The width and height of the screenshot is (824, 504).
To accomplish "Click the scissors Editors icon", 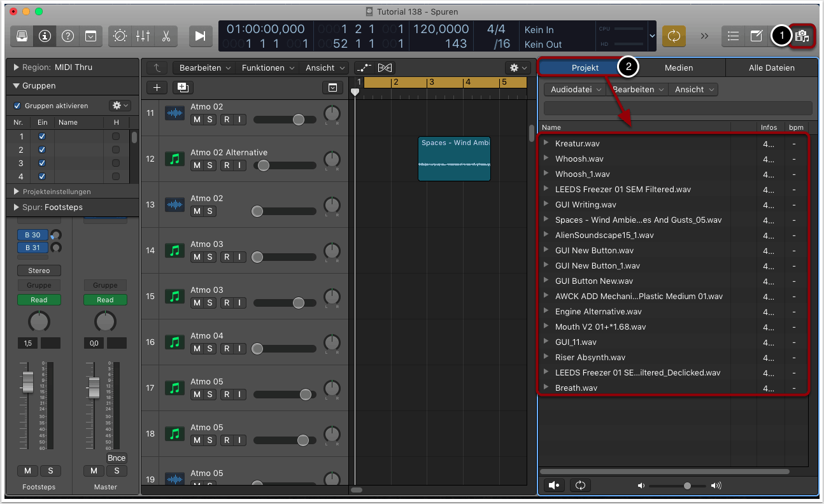I will [x=166, y=36].
